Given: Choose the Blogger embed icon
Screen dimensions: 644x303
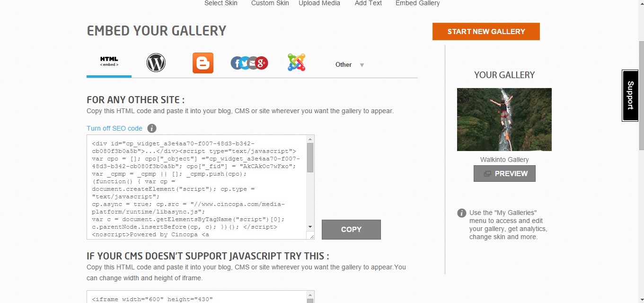Looking at the screenshot, I should (203, 63).
